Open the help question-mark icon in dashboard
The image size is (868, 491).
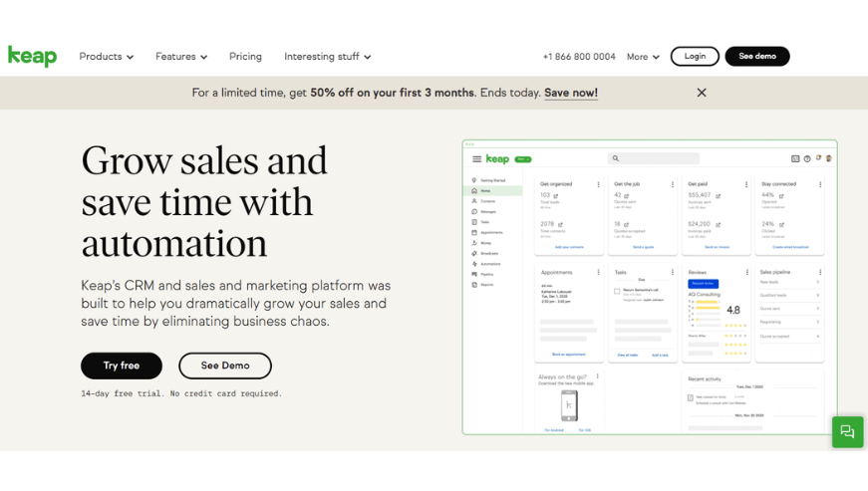[807, 158]
